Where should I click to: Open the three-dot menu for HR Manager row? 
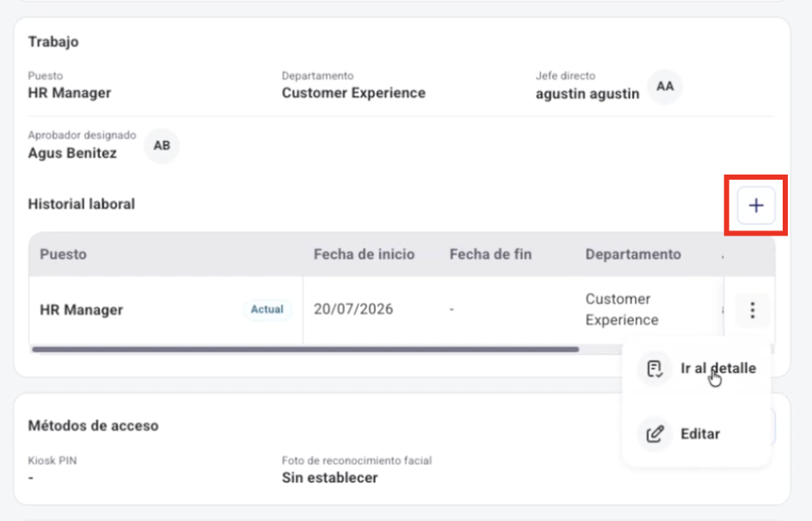point(753,310)
